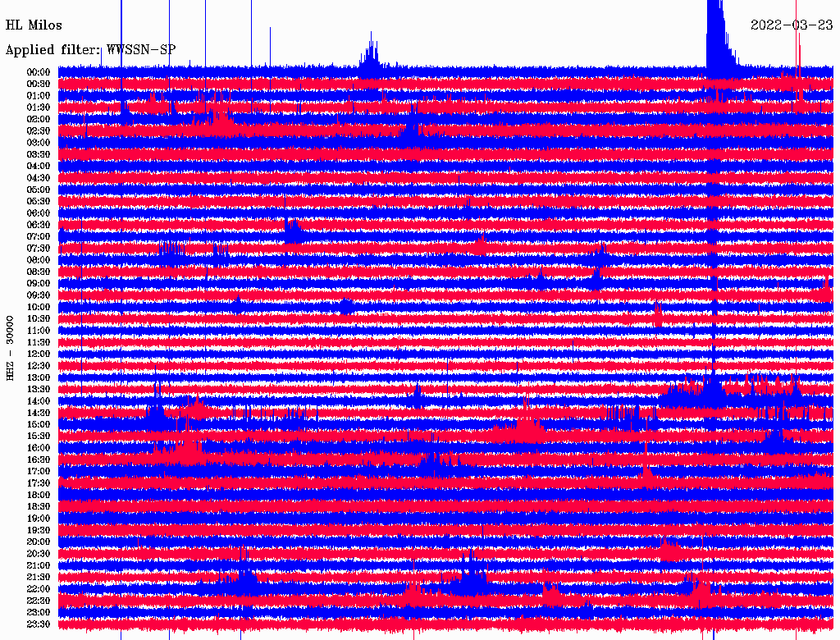This screenshot has width=840, height=640.
Task: Select the 13:30 time label
Action: 39,389
